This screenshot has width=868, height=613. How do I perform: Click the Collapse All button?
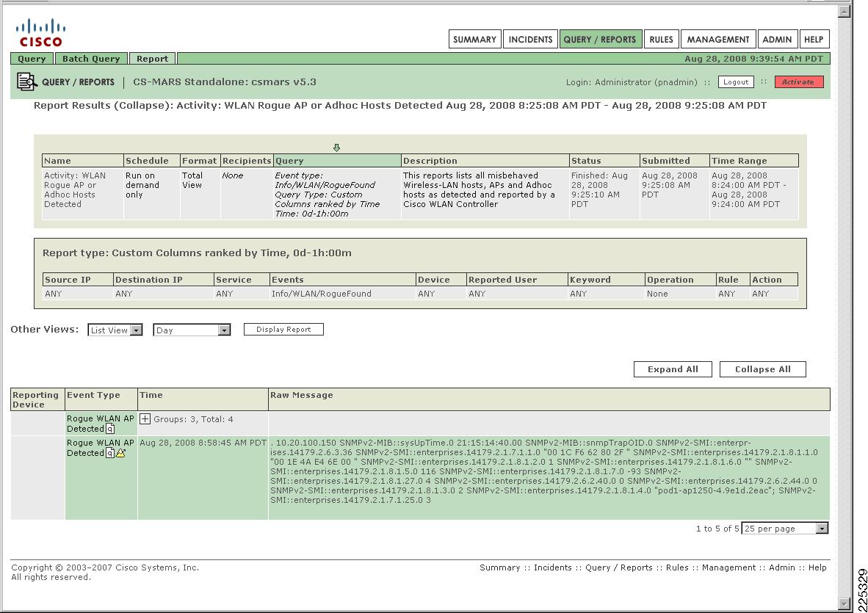tap(763, 369)
